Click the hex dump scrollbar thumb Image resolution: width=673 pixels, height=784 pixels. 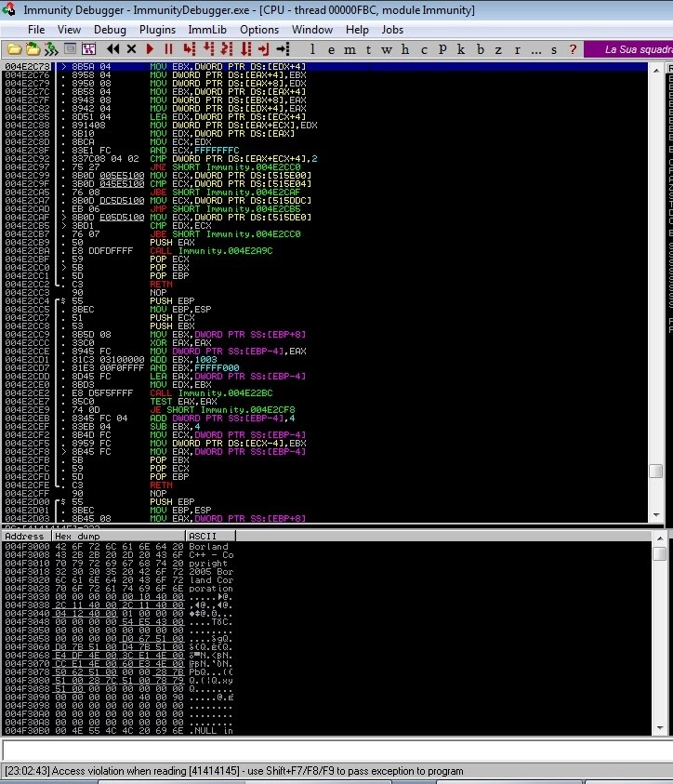tap(659, 553)
